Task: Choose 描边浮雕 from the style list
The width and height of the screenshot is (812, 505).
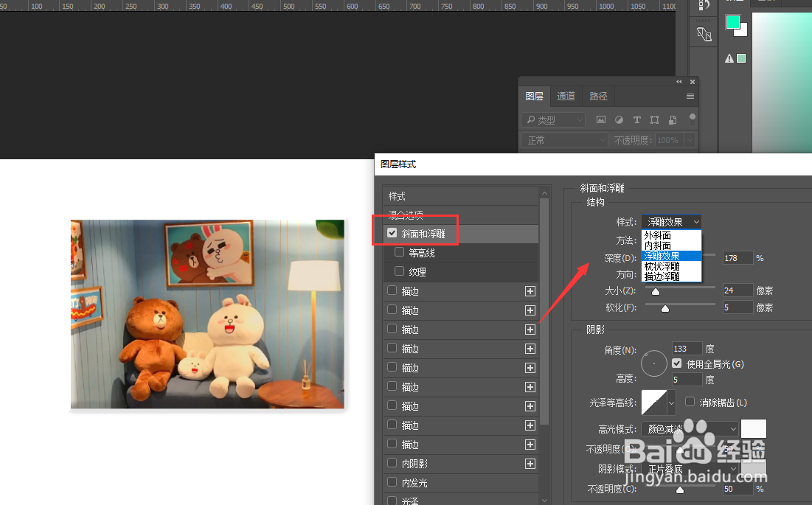Action: click(x=671, y=276)
